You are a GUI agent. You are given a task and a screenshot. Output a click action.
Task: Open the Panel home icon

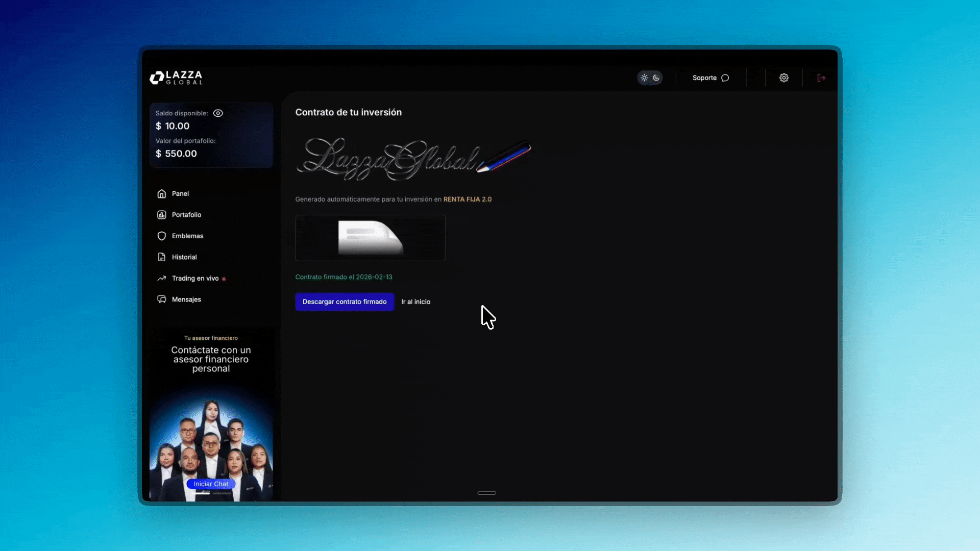pyautogui.click(x=162, y=194)
